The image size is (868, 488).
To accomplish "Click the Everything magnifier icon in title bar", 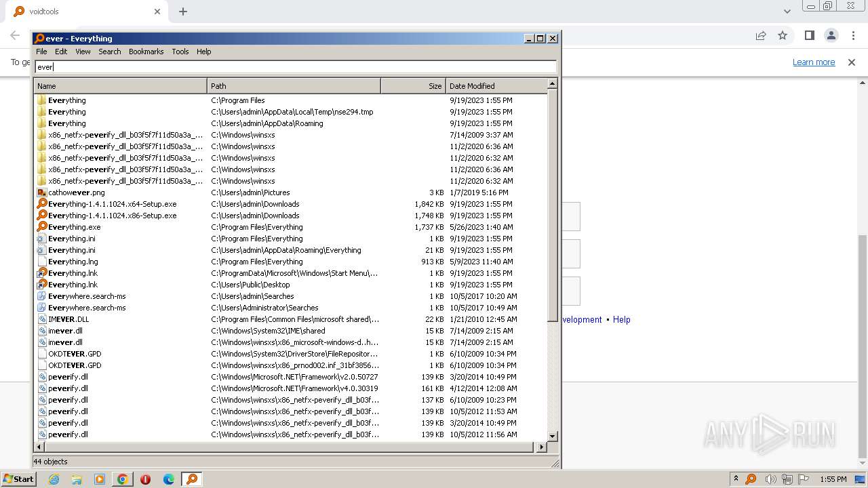I will 39,39.
